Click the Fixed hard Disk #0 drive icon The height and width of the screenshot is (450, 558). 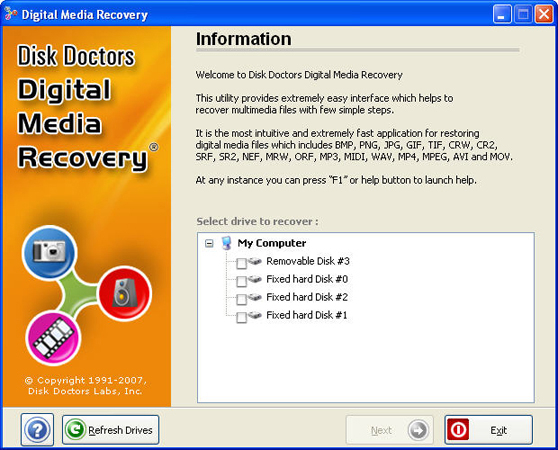[255, 279]
